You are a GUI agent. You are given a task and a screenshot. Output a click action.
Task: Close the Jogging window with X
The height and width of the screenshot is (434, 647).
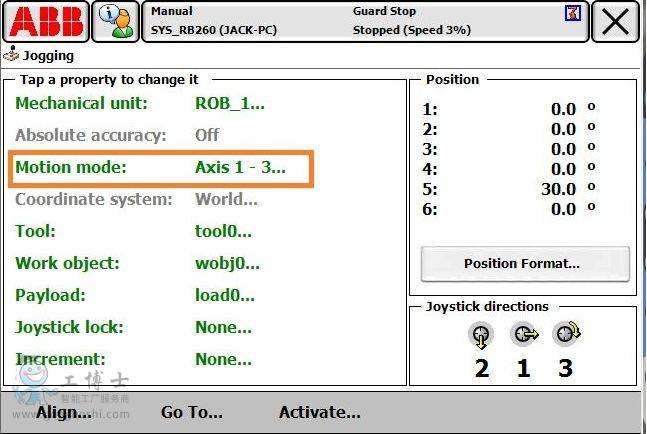615,21
